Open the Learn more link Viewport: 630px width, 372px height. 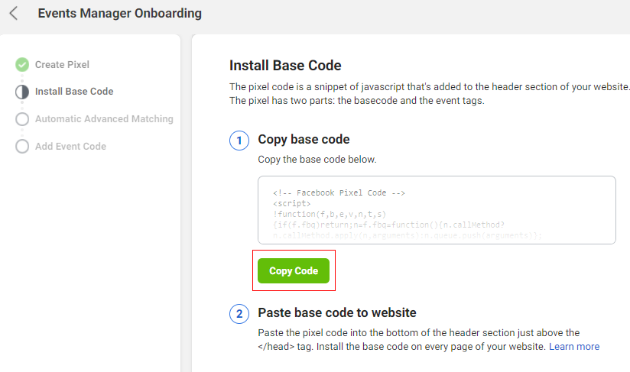[574, 346]
